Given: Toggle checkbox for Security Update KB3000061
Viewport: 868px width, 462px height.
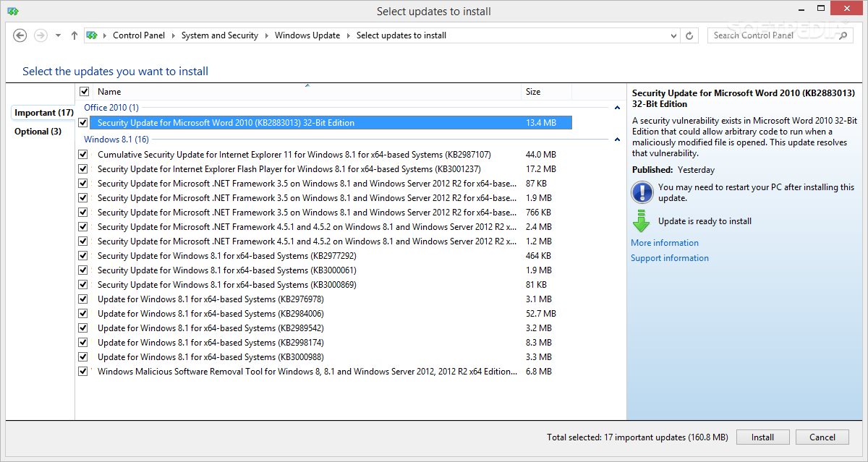Looking at the screenshot, I should click(x=83, y=270).
